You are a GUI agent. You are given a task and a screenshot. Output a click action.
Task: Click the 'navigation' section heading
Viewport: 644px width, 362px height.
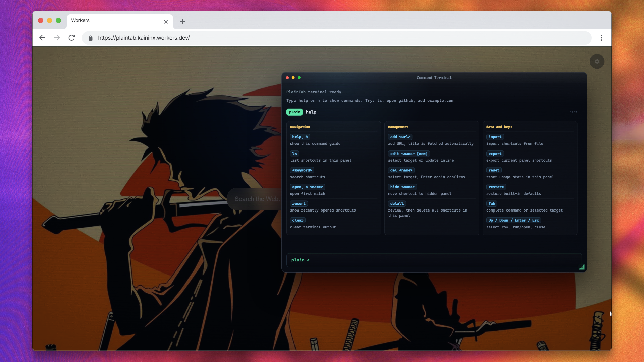300,127
